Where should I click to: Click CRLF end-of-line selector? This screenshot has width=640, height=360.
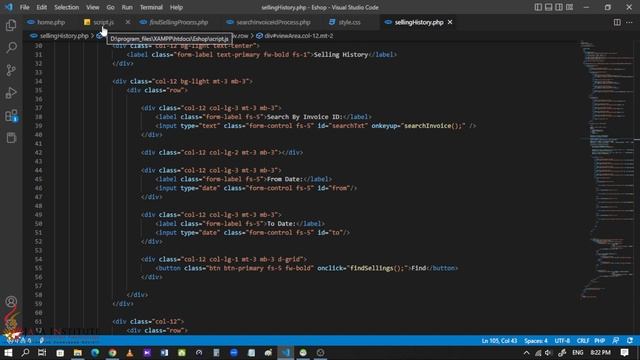(583, 340)
